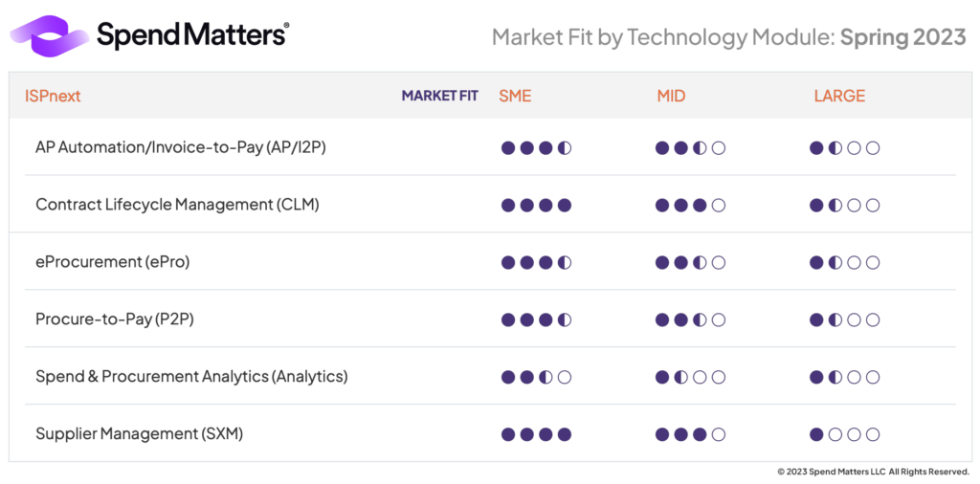This screenshot has height=484, width=980.
Task: Select the Spend & Procurement Analytics row label
Action: pos(191,377)
